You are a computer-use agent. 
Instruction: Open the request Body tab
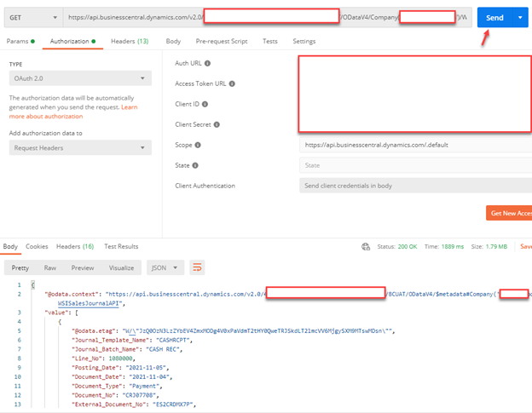click(x=173, y=42)
